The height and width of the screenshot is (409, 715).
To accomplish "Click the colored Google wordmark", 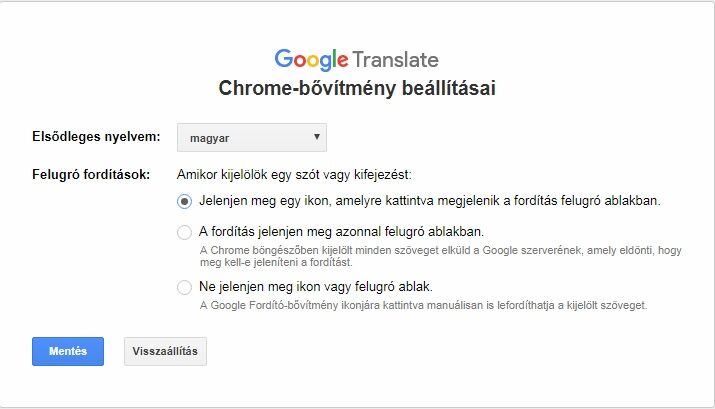I will point(311,59).
